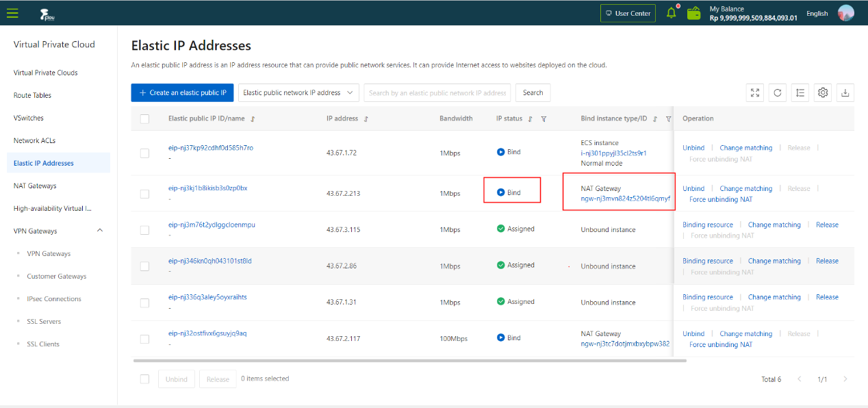Open NAT Gateways in sidebar
Viewport: 868px width, 408px height.
point(35,186)
